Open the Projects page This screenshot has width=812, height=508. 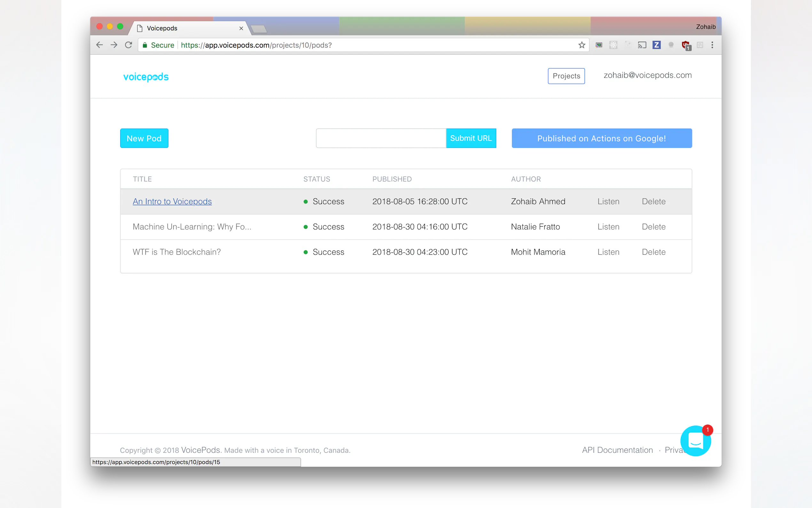[566, 76]
